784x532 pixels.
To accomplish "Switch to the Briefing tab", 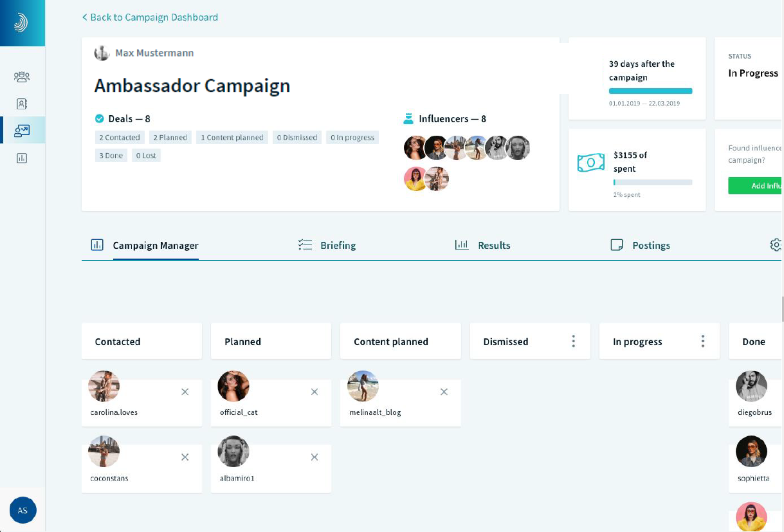I will [x=327, y=245].
